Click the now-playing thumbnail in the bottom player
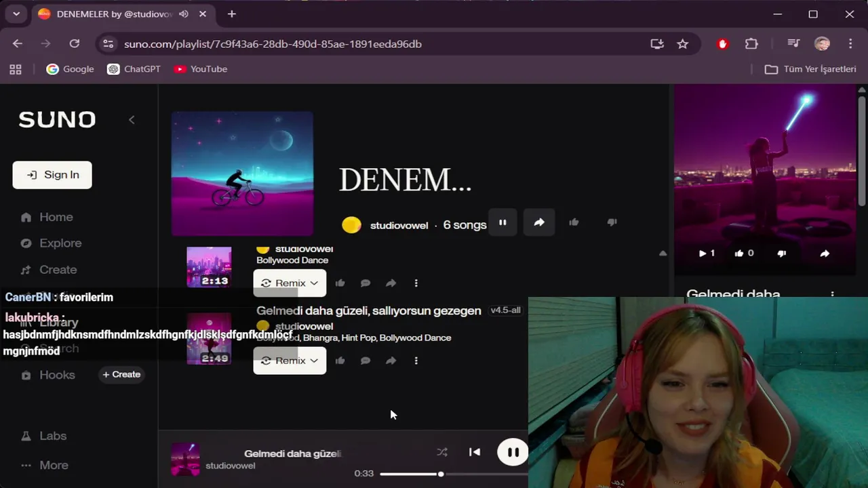The image size is (868, 488). (x=185, y=459)
